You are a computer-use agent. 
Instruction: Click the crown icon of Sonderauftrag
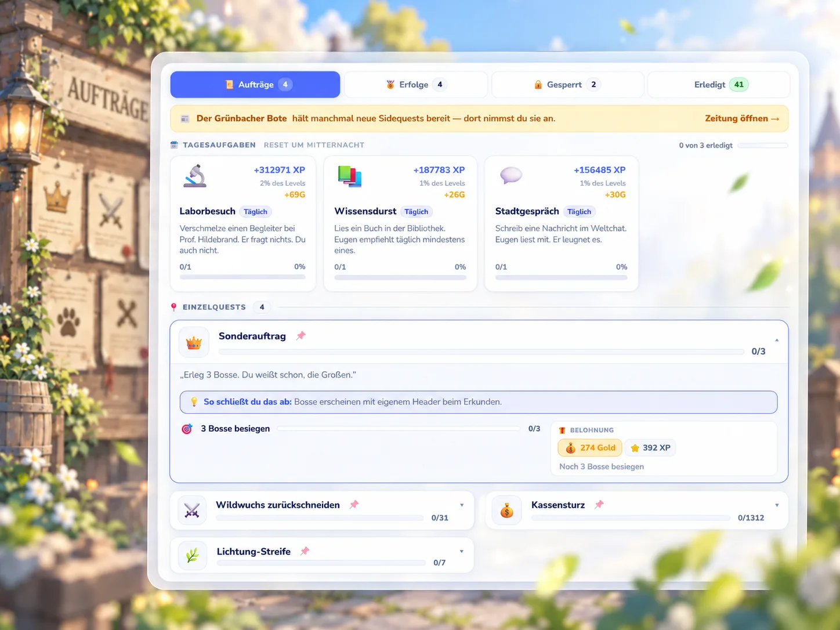(194, 343)
